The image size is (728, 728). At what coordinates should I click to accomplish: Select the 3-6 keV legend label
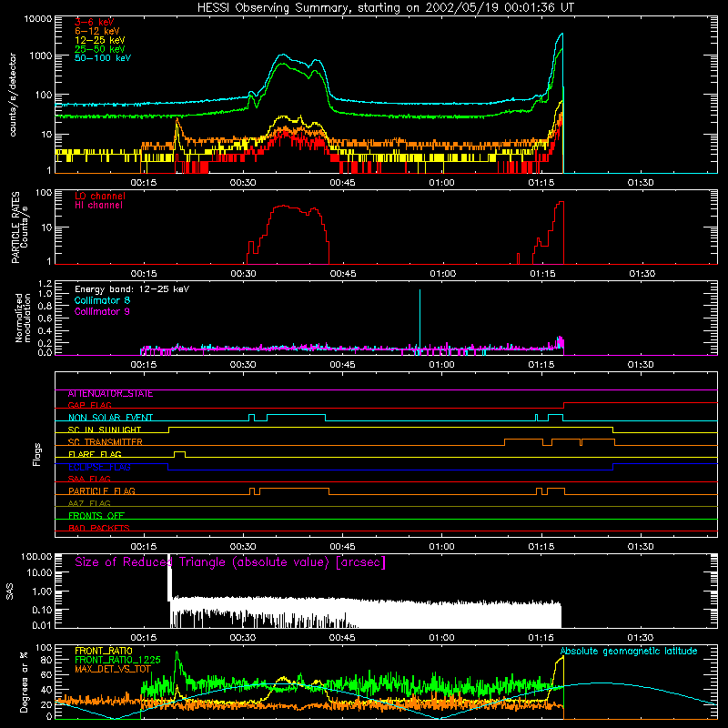(x=95, y=22)
